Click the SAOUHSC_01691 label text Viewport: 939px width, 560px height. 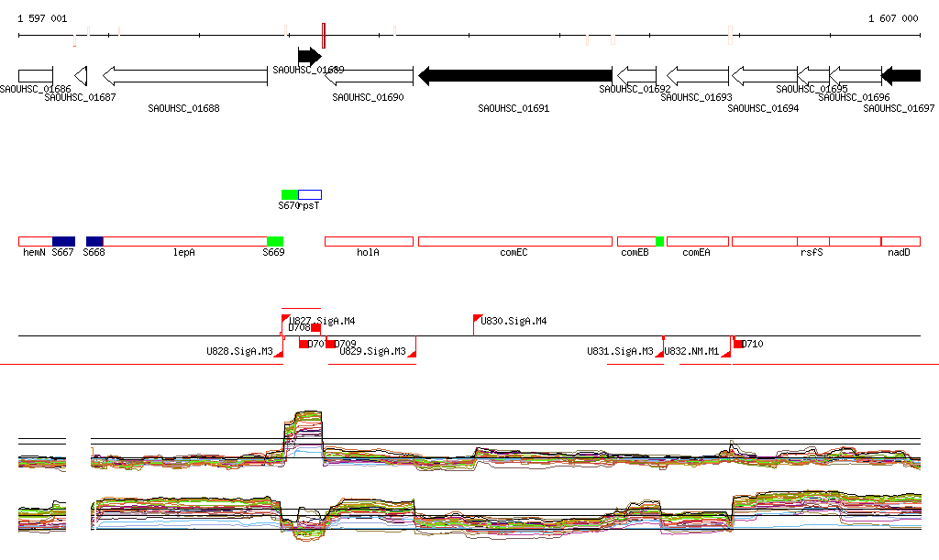tap(514, 108)
